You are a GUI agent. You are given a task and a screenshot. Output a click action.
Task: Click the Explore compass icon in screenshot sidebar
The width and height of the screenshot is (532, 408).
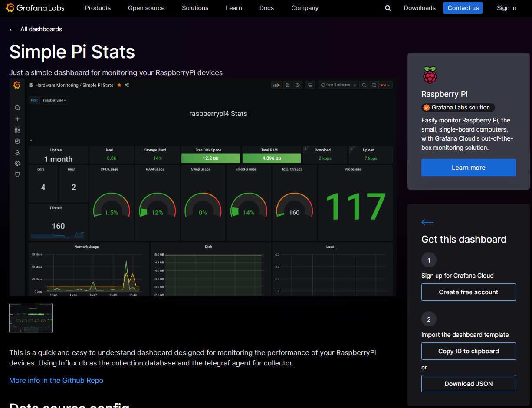(17, 141)
